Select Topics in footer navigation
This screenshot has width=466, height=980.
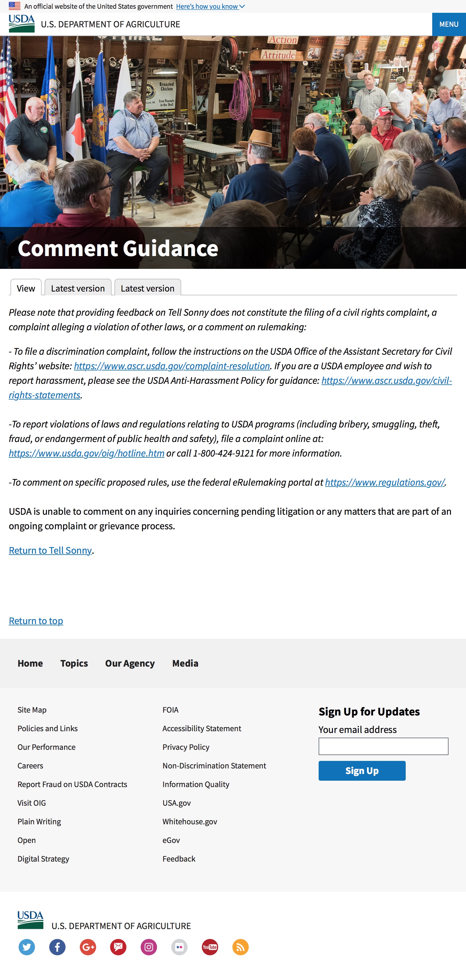click(x=74, y=663)
